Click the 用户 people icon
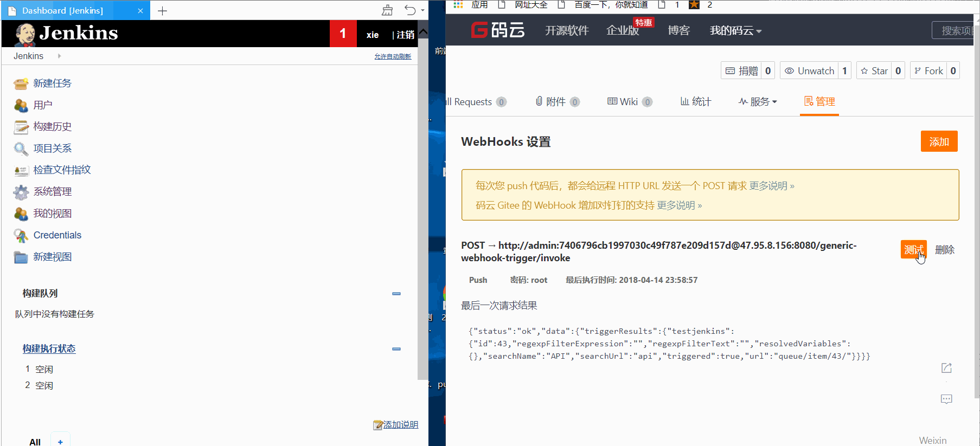This screenshot has height=446, width=980. tap(21, 105)
